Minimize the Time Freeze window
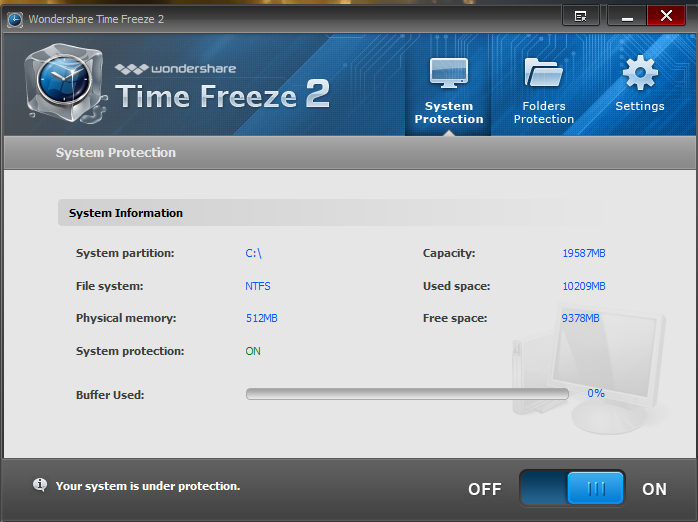698x522 pixels. pyautogui.click(x=627, y=16)
